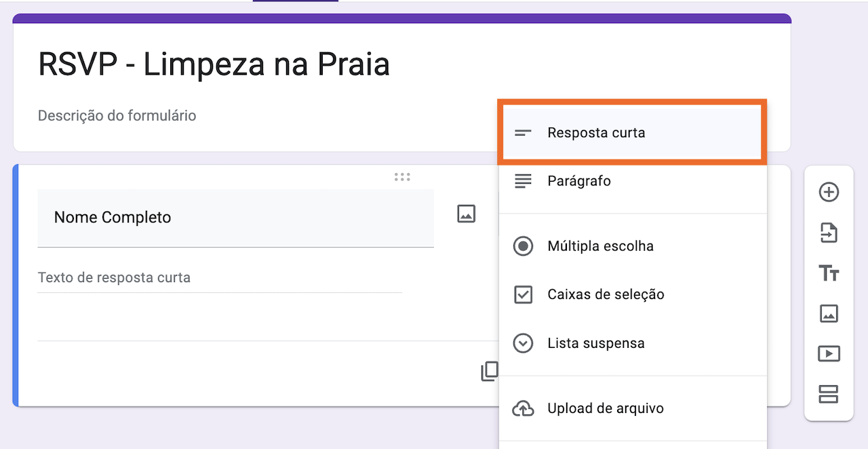The height and width of the screenshot is (449, 868).
Task: Duplicate the Nome Completo question
Action: [x=489, y=371]
